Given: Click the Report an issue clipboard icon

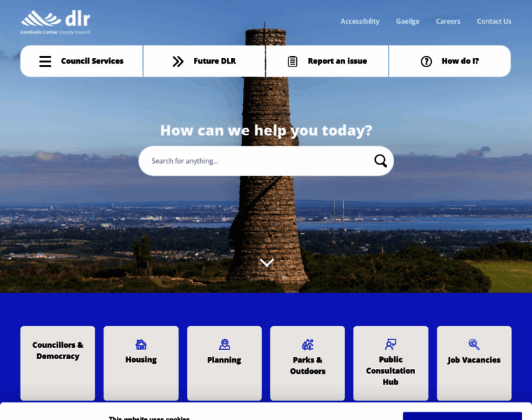Looking at the screenshot, I should (x=293, y=62).
